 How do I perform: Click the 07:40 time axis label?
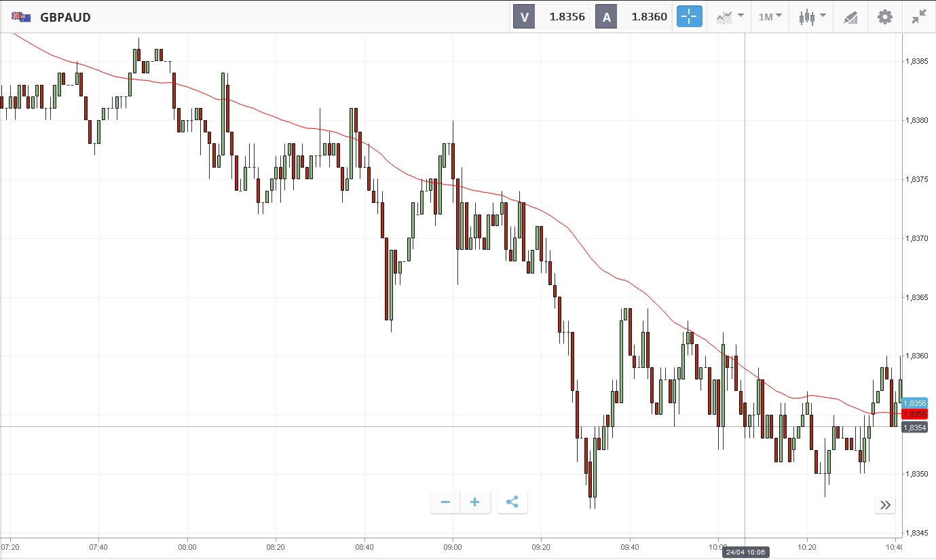coord(98,546)
